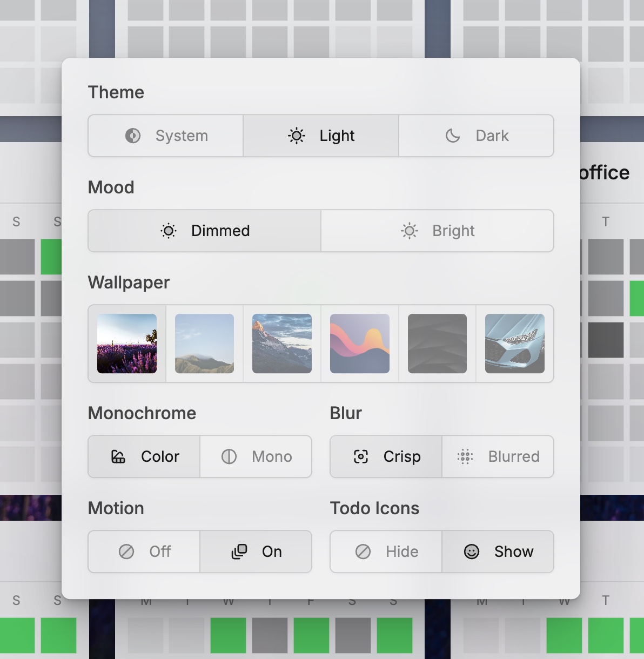644x659 pixels.
Task: Pick the abstract orange wave wallpaper
Action: point(360,344)
